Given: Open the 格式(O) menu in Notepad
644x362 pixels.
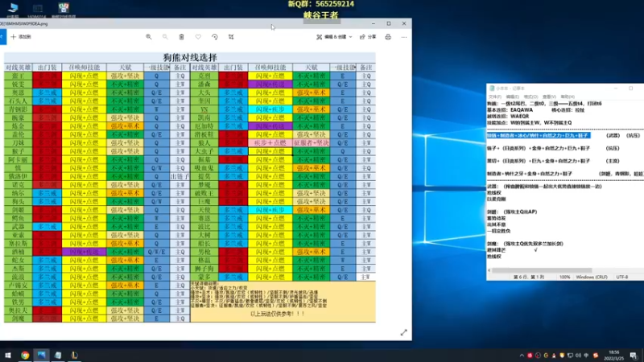Looking at the screenshot, I should [530, 97].
